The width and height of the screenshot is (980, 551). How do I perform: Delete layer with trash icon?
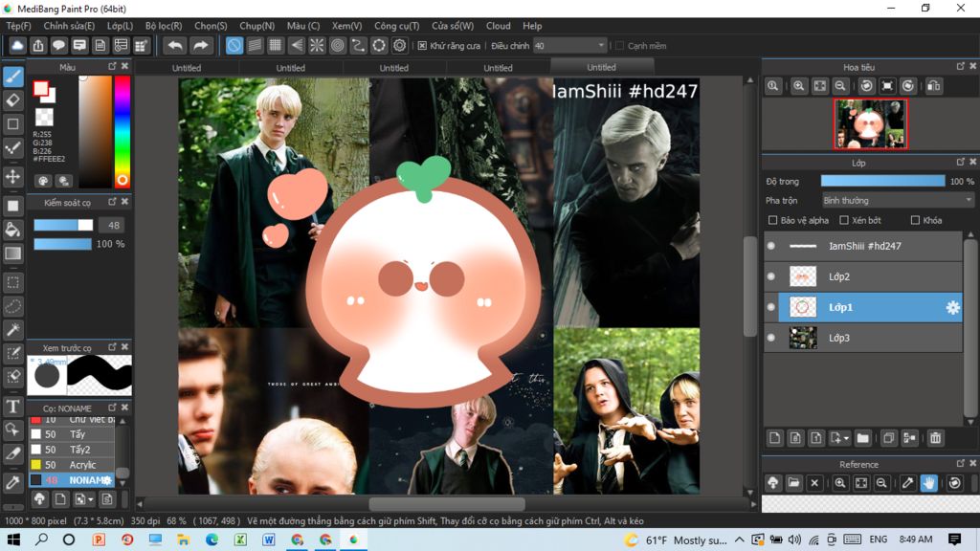pos(935,438)
